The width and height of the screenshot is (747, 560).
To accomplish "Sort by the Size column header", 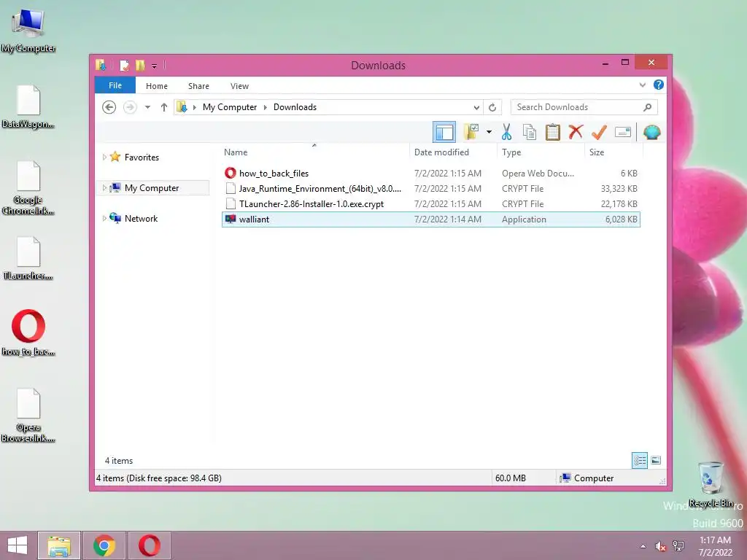I will click(x=614, y=152).
